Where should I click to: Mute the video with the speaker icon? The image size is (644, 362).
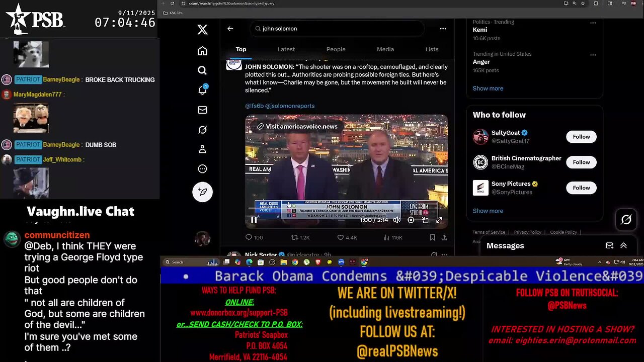click(x=397, y=220)
